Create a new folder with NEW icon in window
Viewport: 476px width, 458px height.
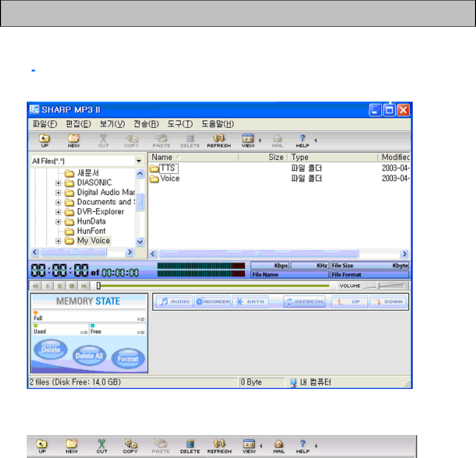[74, 141]
